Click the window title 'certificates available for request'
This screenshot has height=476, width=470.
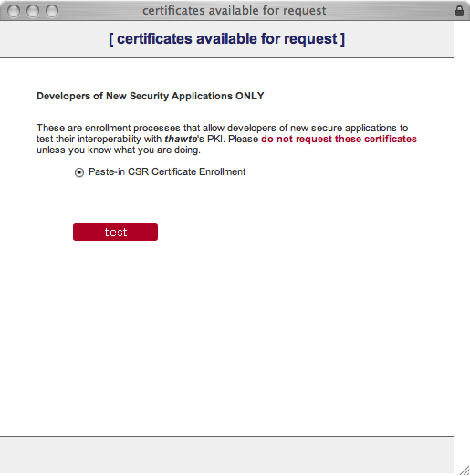click(x=235, y=11)
